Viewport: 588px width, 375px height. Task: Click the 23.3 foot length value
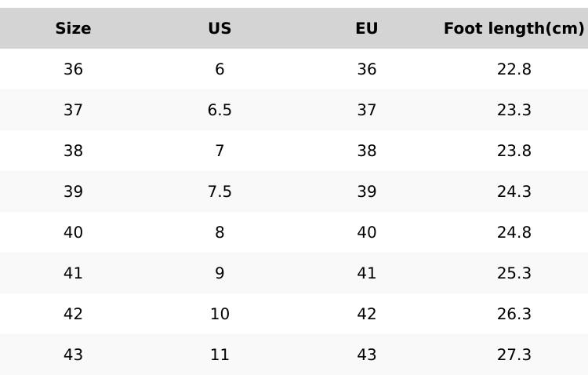tap(514, 111)
